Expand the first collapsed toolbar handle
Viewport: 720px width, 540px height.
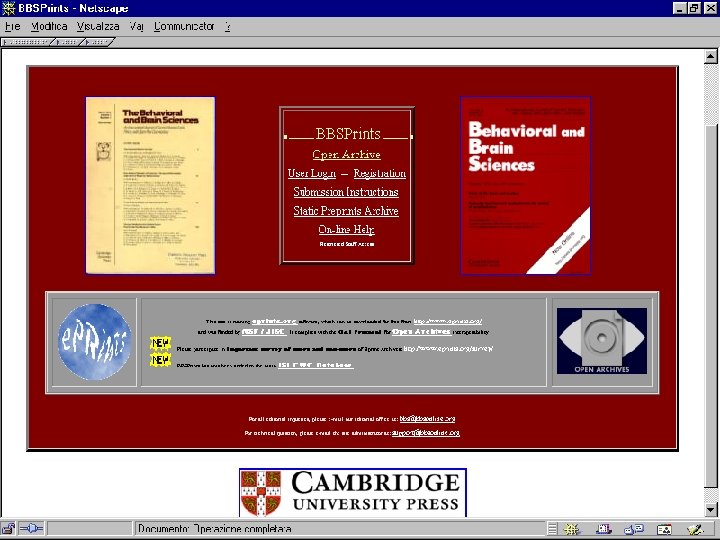[x=27, y=42]
